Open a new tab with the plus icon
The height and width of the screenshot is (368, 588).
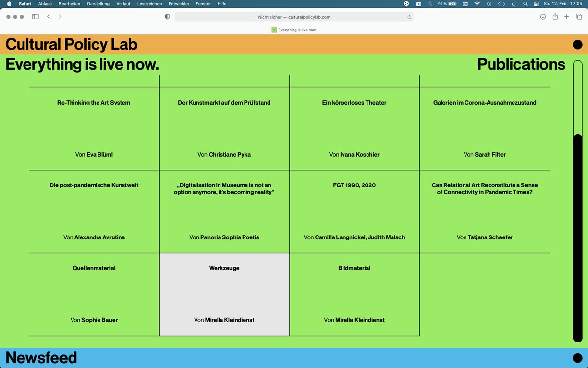(x=566, y=16)
